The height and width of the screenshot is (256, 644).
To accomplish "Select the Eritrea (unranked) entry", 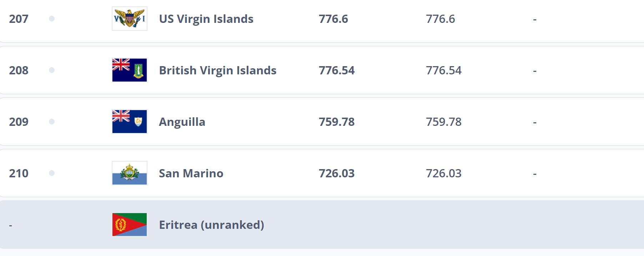I will pos(211,225).
